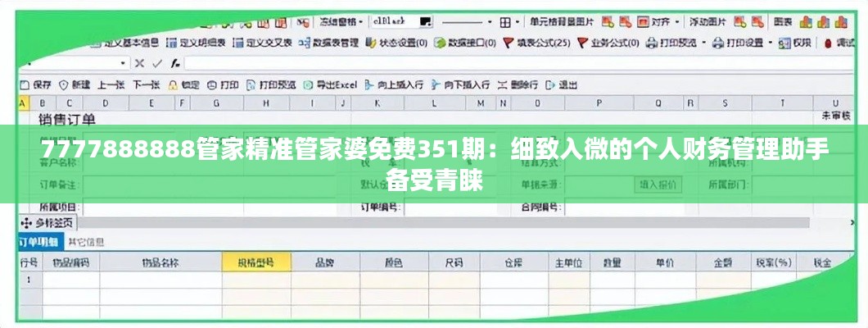Click 上一张 to view previous order
The width and height of the screenshot is (868, 328).
point(111,84)
